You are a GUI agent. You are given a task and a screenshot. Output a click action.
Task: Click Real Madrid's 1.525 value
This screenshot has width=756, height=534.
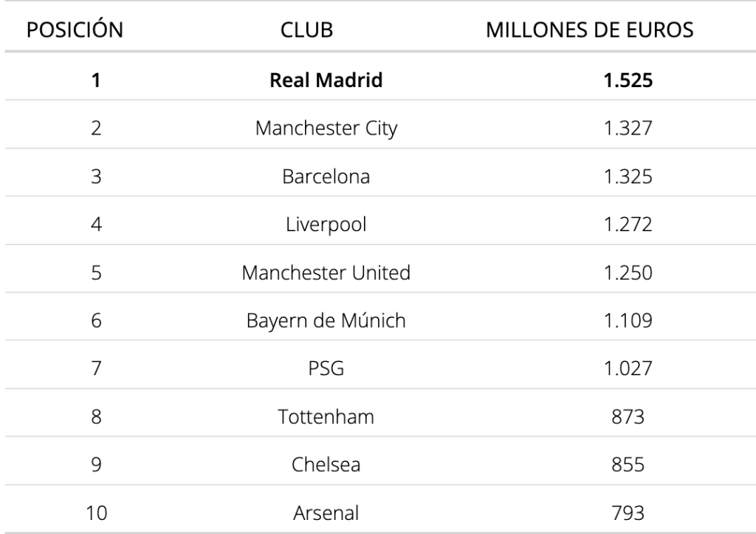tap(628, 80)
